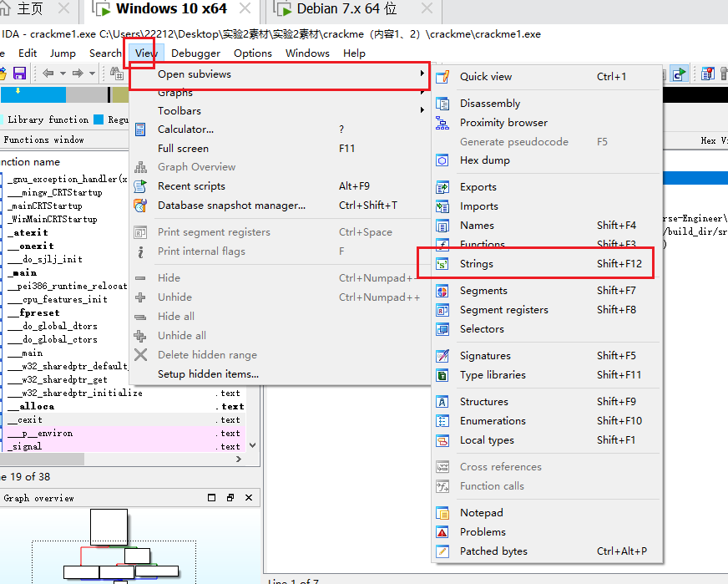Click the Proximity browser icon
728x584 pixels.
pyautogui.click(x=442, y=123)
